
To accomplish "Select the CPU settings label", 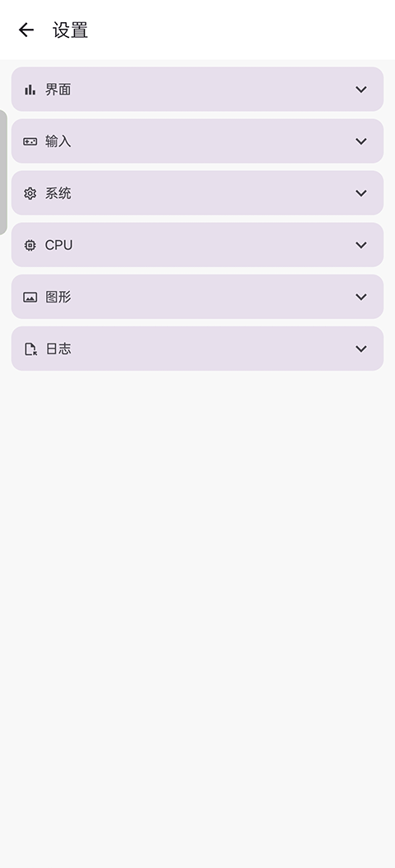I will point(58,245).
